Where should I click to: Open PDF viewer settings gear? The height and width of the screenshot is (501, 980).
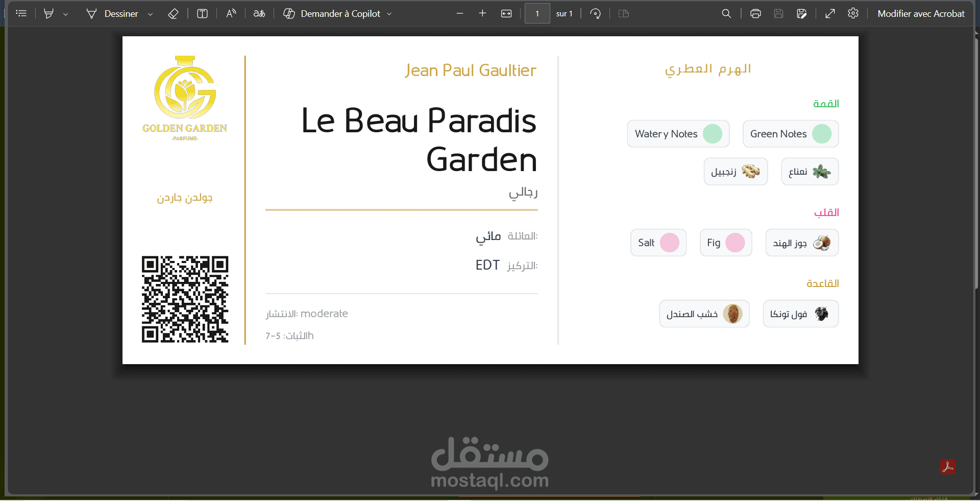pyautogui.click(x=853, y=14)
